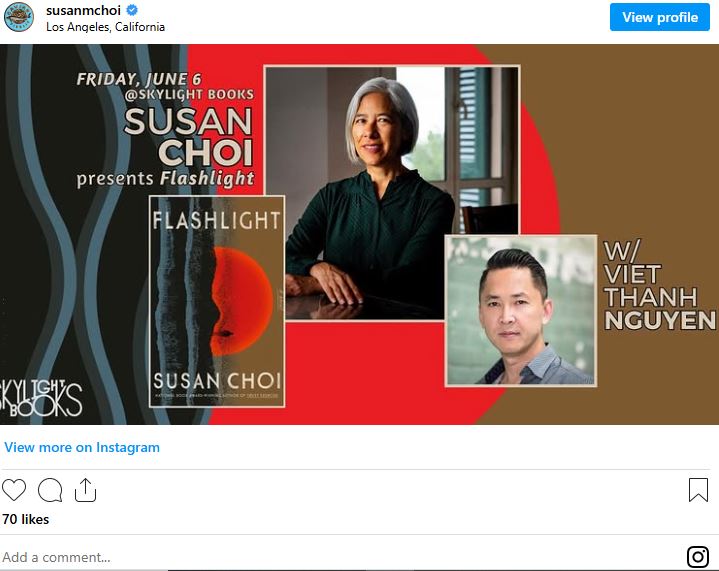Click the susanmchoi username
The image size is (719, 571).
pyautogui.click(x=83, y=10)
